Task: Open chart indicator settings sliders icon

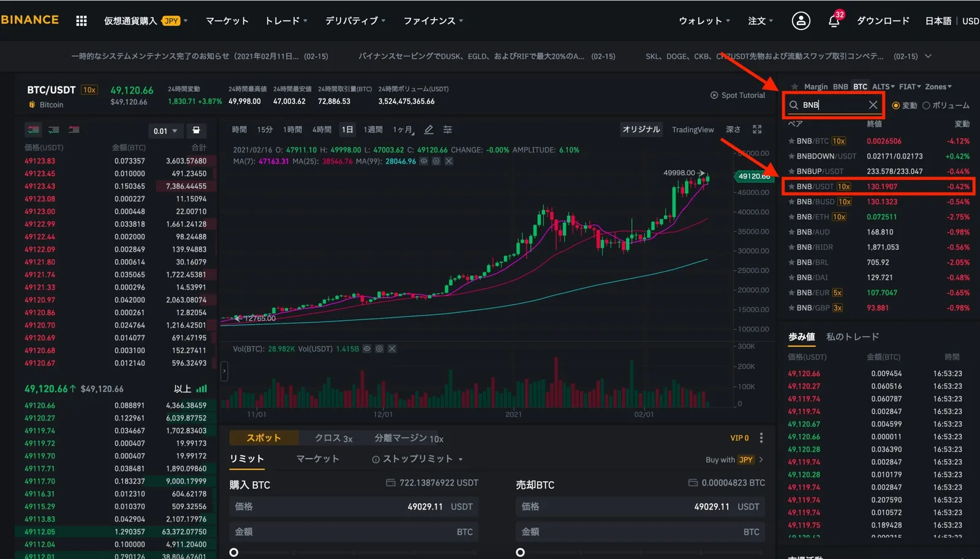Action: pos(448,130)
